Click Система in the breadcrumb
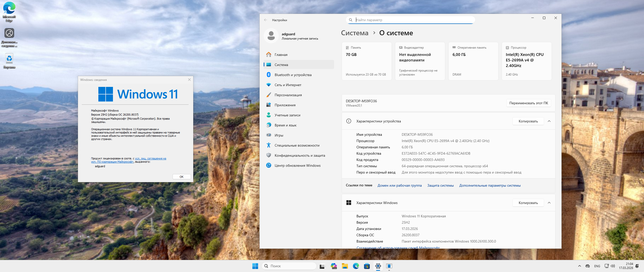Viewport: 644px width, 272px height. (x=354, y=33)
